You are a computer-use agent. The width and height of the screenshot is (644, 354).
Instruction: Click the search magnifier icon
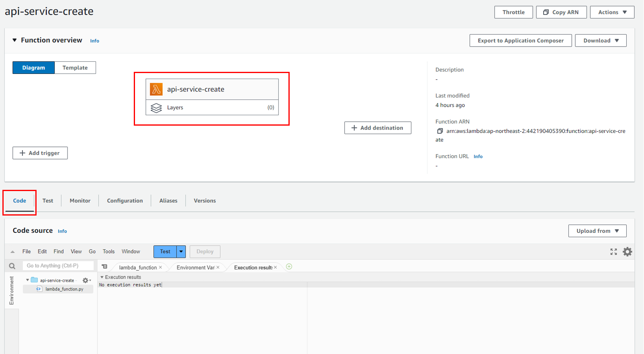pyautogui.click(x=12, y=266)
